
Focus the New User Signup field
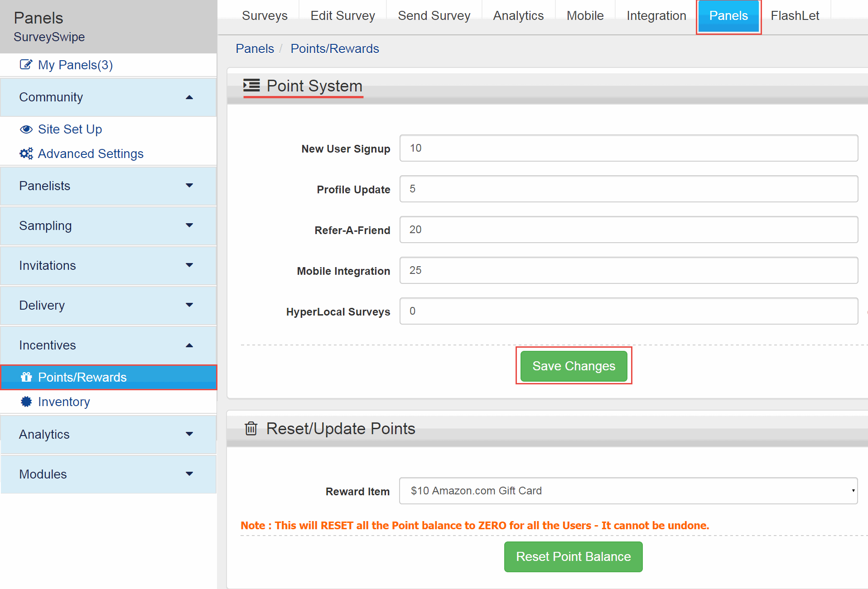coord(628,148)
